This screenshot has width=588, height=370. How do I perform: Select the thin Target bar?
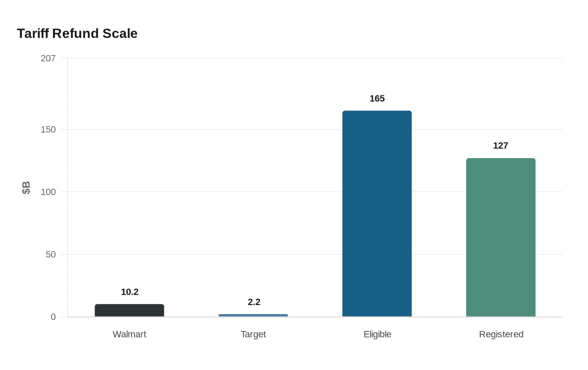(x=253, y=315)
